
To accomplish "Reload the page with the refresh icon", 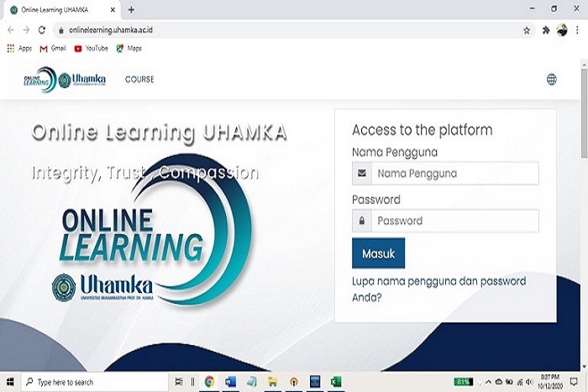I will pyautogui.click(x=42, y=30).
